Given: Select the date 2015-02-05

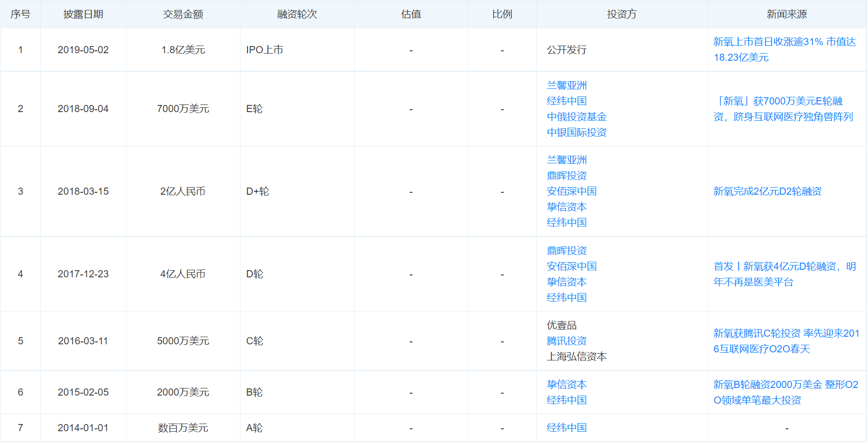Looking at the screenshot, I should [x=83, y=392].
